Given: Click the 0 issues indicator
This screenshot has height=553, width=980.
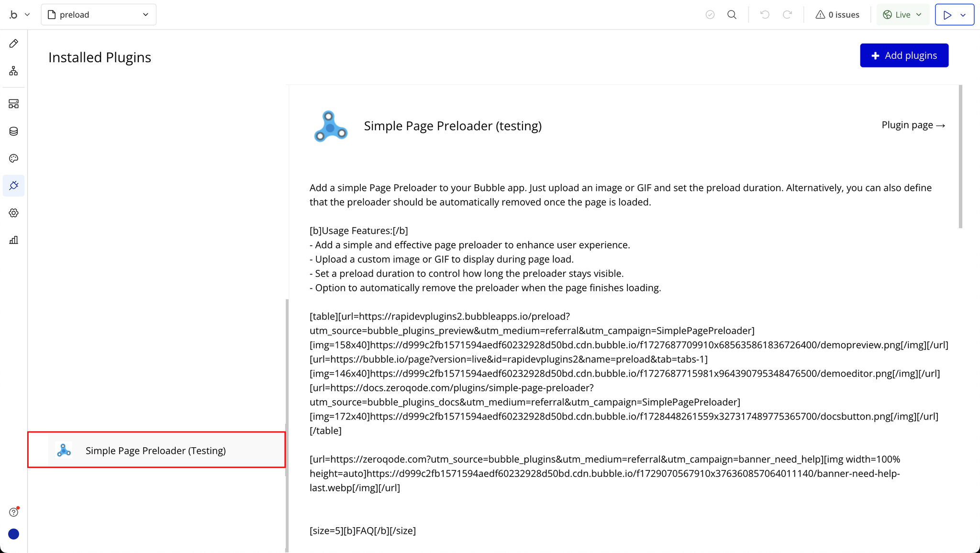Looking at the screenshot, I should click(837, 15).
